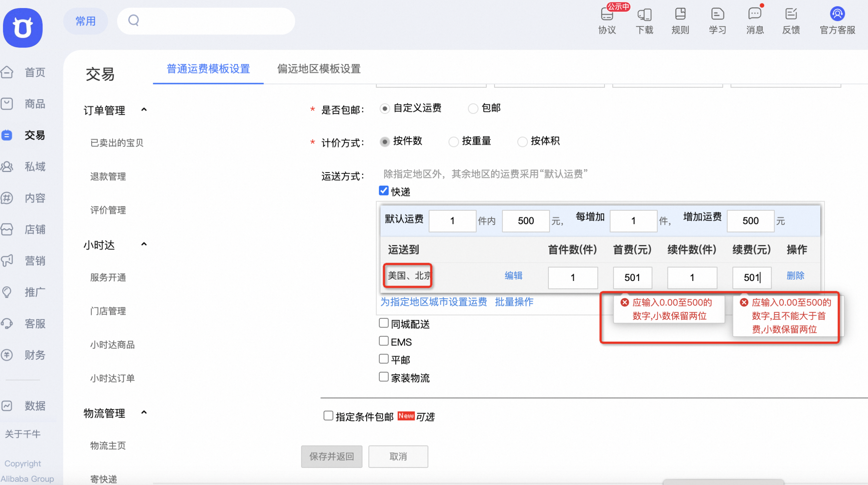Enable 家装物流 checkbox
Image resolution: width=868 pixels, height=485 pixels.
coord(383,377)
